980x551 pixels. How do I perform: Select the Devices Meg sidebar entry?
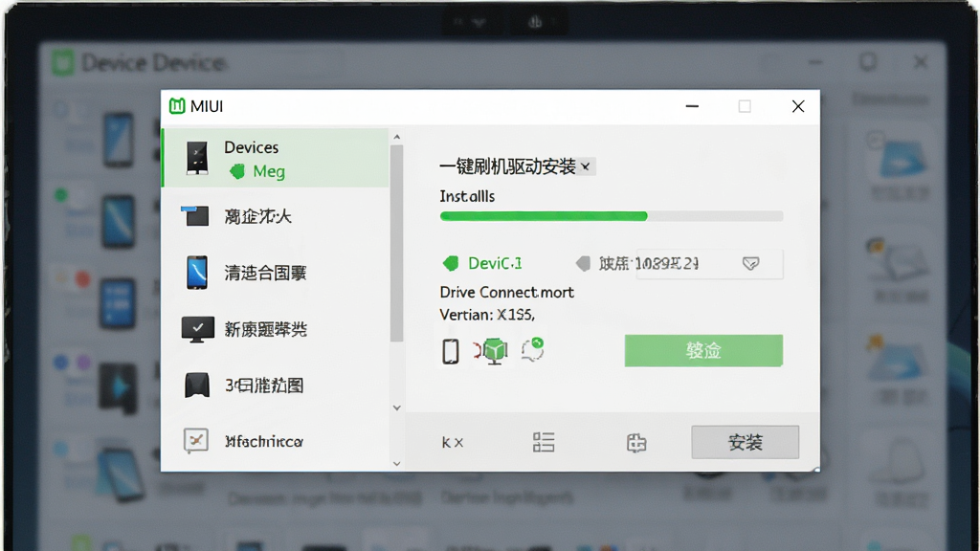tap(276, 158)
